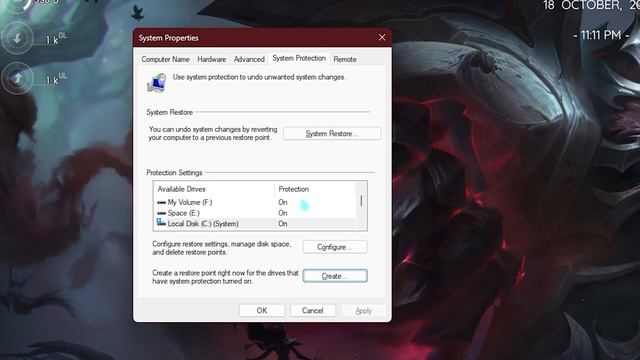Go to the Remote tab
This screenshot has height=360, width=640.
tap(345, 59)
